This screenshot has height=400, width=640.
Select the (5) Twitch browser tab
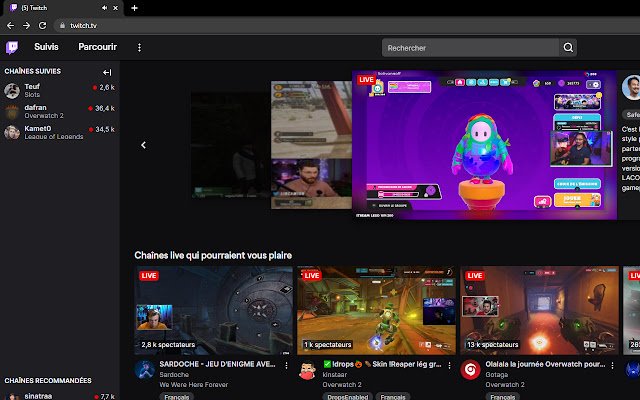point(63,8)
